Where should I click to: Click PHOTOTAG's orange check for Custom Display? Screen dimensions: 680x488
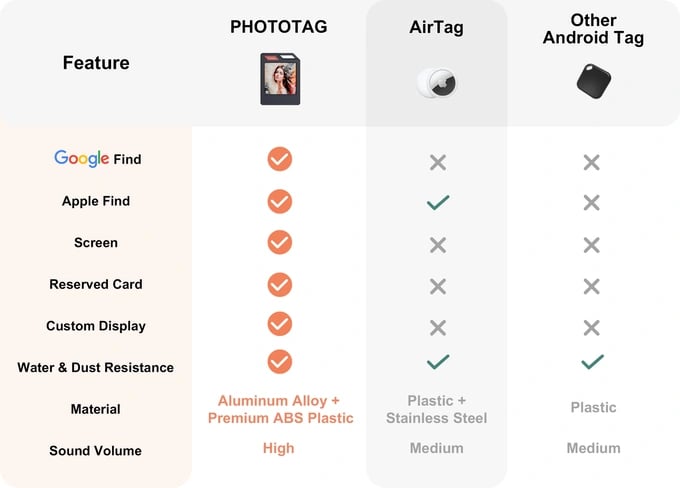[x=280, y=324]
